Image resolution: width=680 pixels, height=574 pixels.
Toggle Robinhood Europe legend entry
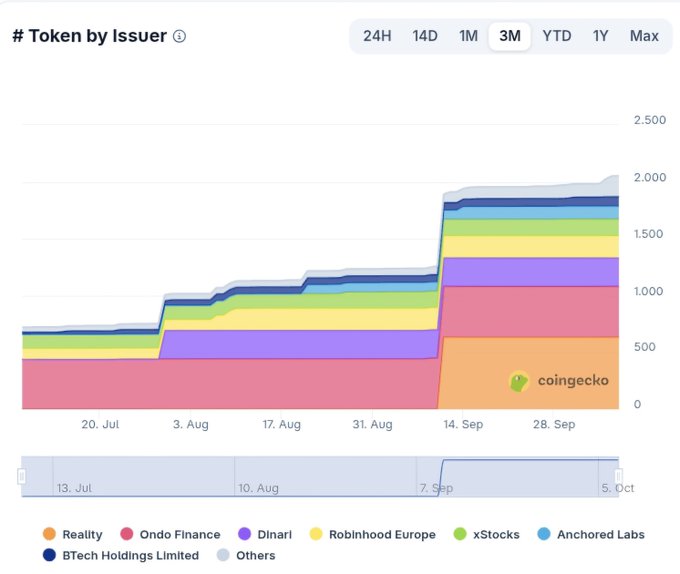pos(373,534)
